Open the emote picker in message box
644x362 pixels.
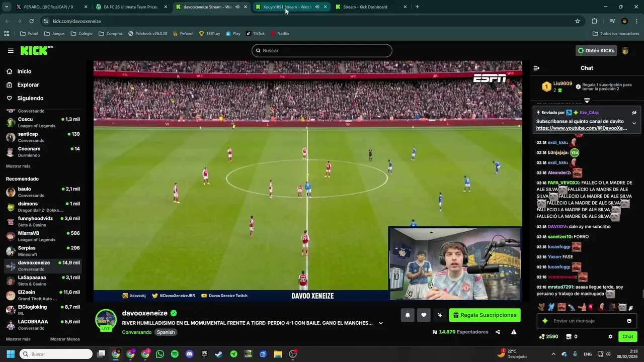[629, 321]
